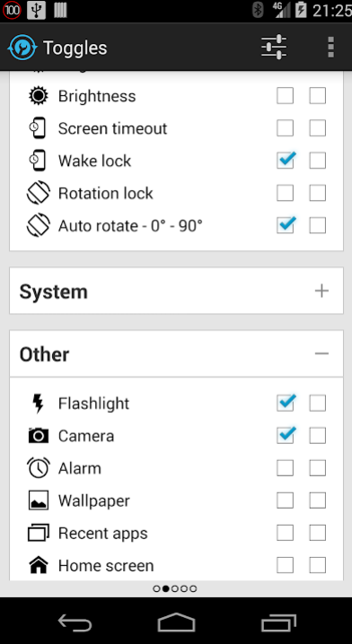Expand the System section with plus
Screen dimensions: 352x644
point(321,291)
